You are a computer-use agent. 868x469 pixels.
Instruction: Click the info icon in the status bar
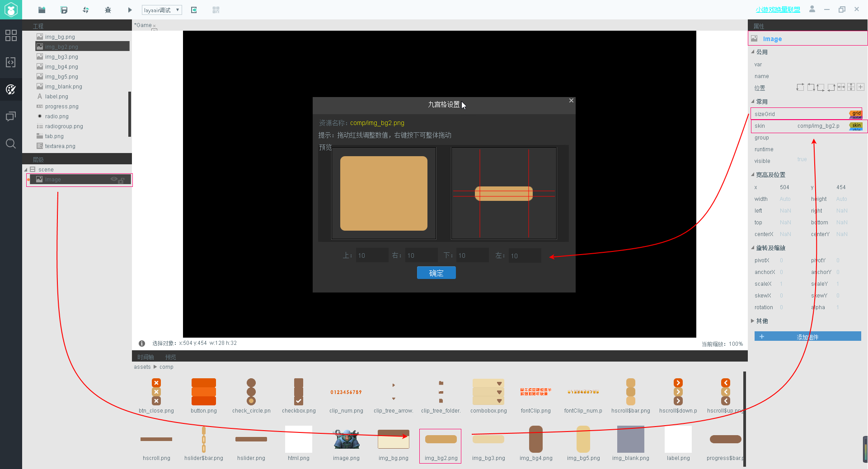(x=142, y=344)
